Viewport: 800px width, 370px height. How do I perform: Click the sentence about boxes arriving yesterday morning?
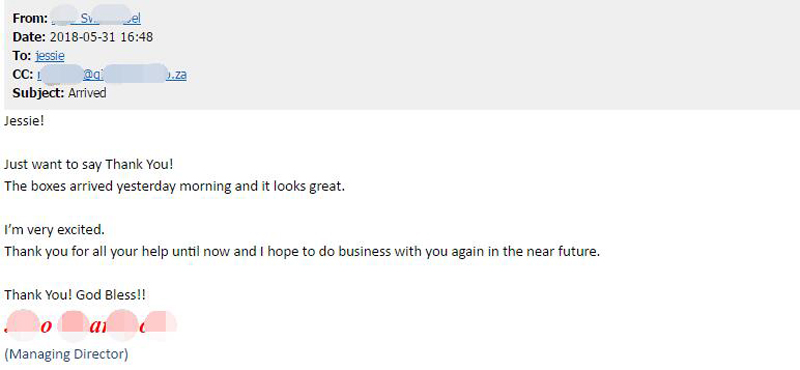tap(175, 186)
